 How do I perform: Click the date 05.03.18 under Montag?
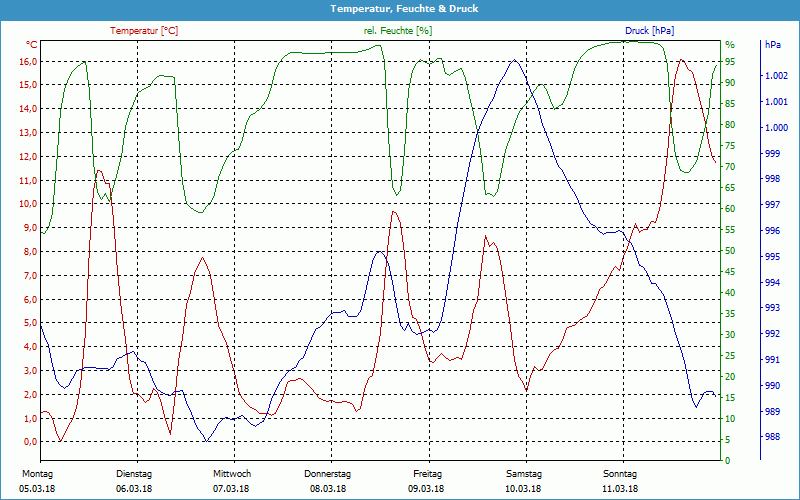(x=37, y=489)
